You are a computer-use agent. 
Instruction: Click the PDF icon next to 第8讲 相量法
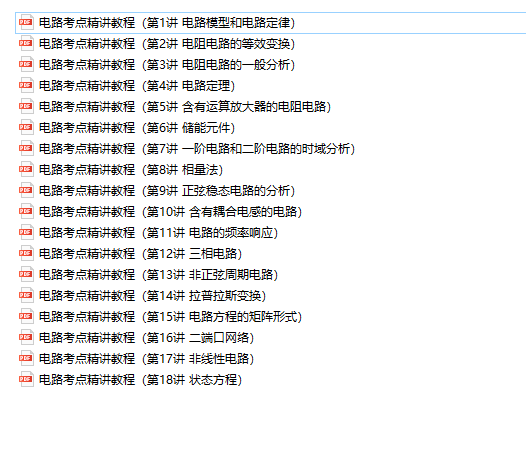point(26,169)
